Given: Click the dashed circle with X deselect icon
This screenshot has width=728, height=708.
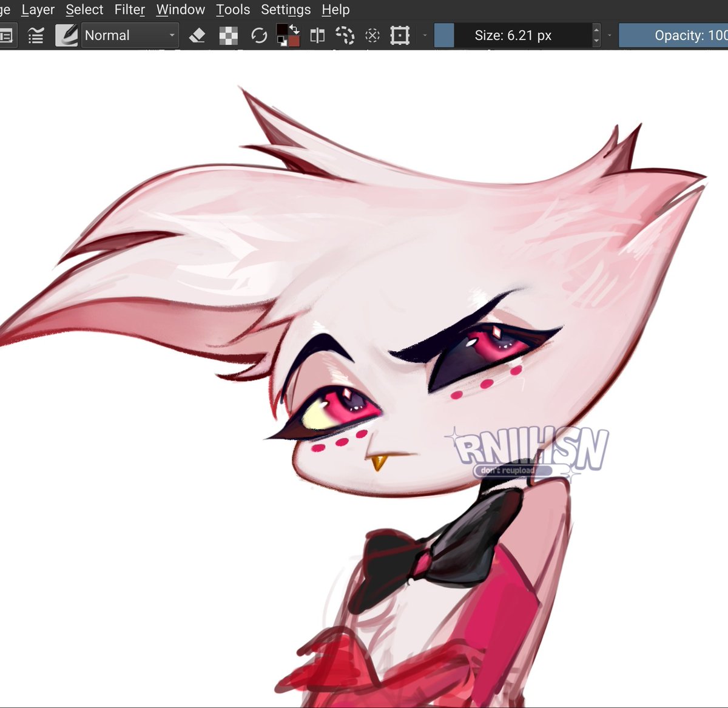Looking at the screenshot, I should tap(372, 36).
